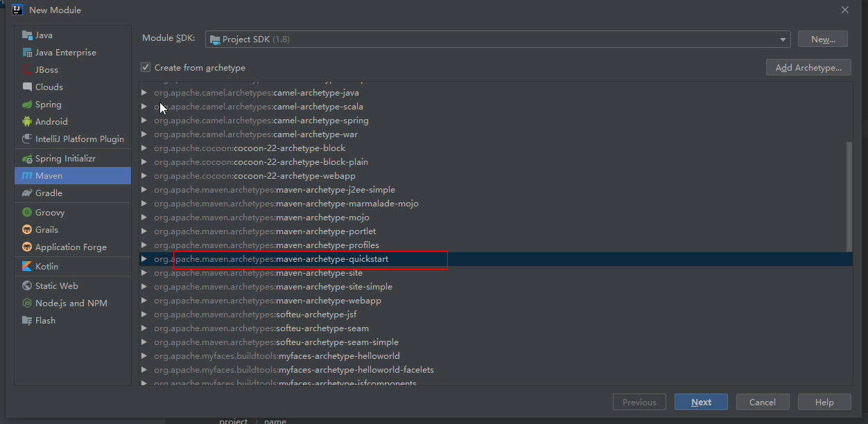
Task: Select cocoon-22-archetype-block-plain row
Action: click(496, 162)
